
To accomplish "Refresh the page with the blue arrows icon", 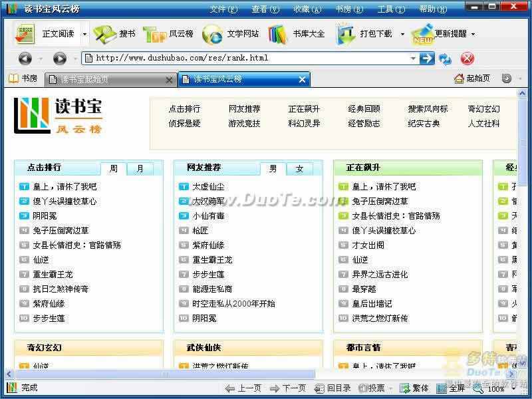I will [445, 59].
